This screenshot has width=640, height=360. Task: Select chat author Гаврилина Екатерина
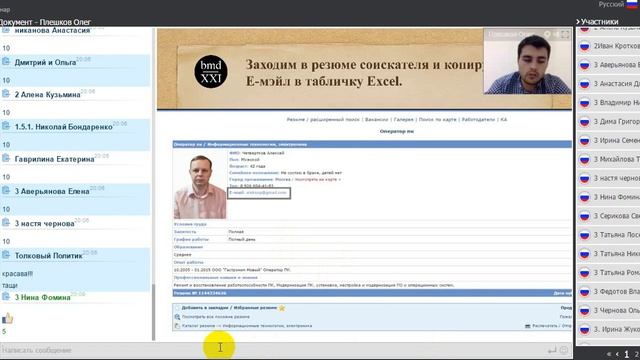click(54, 159)
